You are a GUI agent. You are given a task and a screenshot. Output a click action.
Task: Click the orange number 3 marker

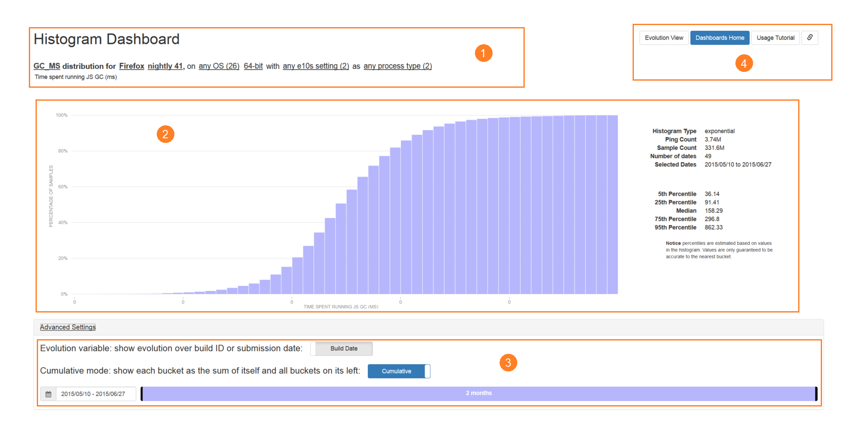508,363
